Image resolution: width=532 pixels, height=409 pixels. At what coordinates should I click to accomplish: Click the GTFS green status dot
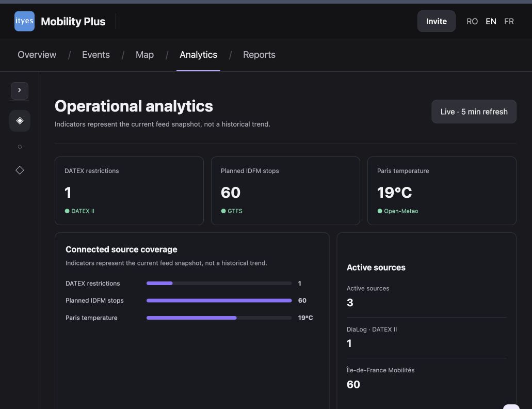click(x=223, y=211)
